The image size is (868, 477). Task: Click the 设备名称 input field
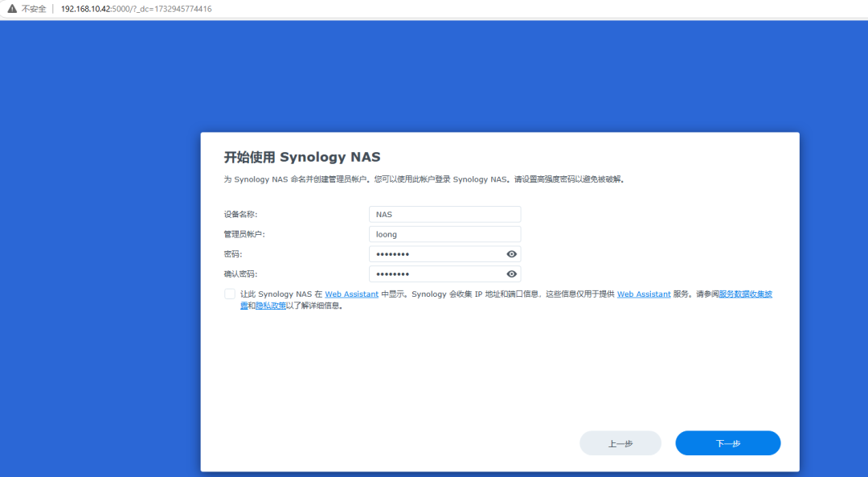click(444, 214)
